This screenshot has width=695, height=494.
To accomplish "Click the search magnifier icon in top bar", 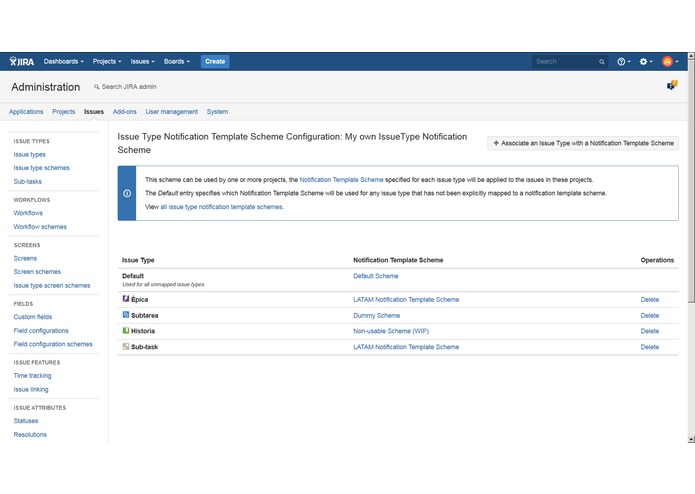I will pyautogui.click(x=601, y=62).
